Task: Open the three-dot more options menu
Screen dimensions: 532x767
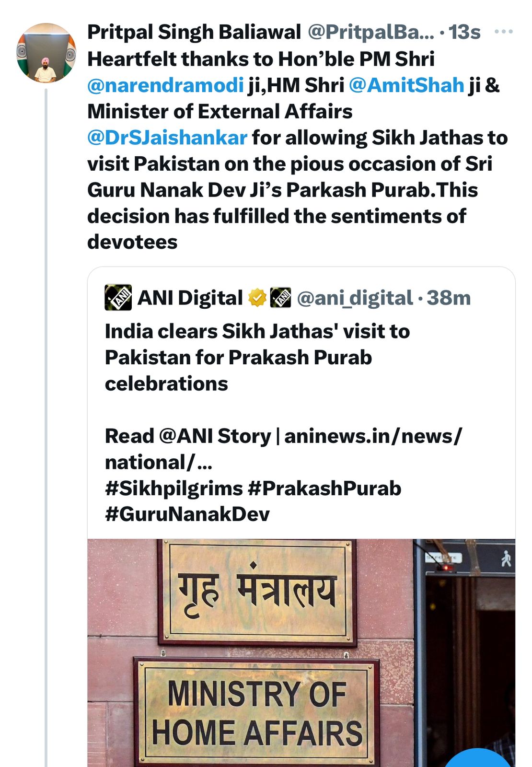Action: coord(503,32)
